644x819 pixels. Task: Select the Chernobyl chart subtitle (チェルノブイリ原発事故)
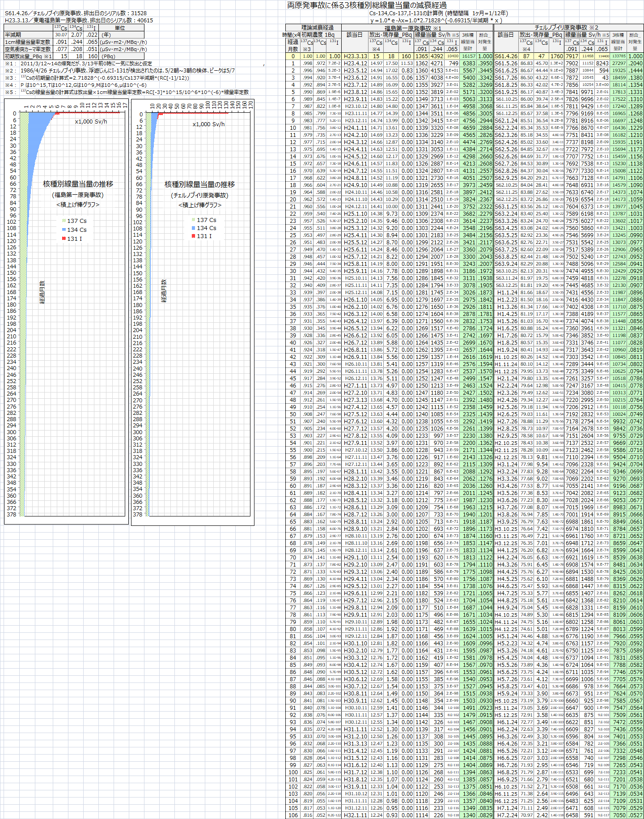pos(199,195)
